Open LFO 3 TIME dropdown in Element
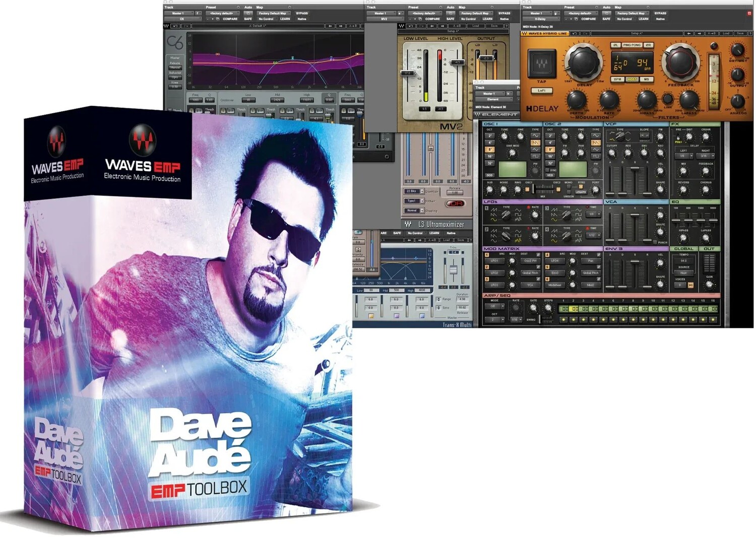 593,214
